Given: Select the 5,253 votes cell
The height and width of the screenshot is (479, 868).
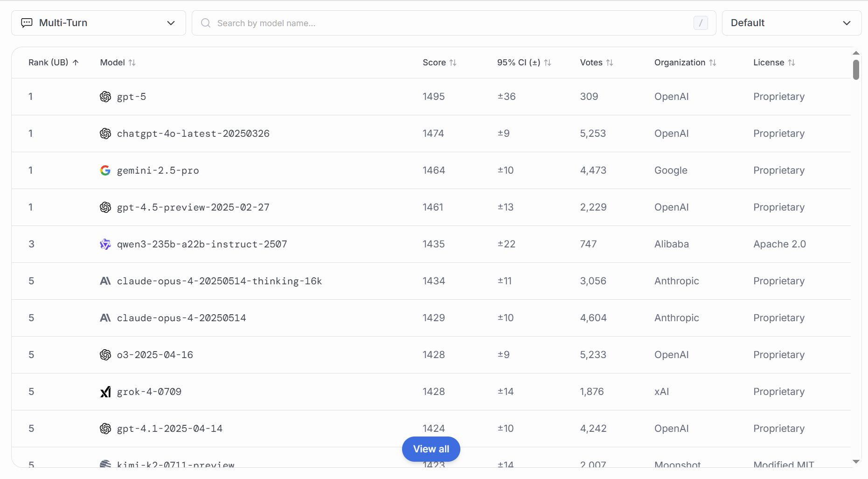Looking at the screenshot, I should point(593,134).
